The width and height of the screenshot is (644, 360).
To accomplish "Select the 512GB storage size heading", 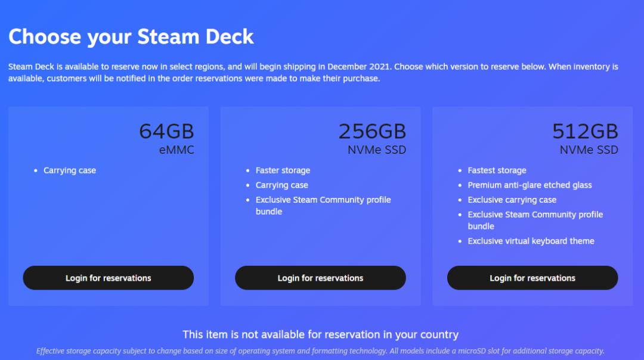I will [585, 131].
